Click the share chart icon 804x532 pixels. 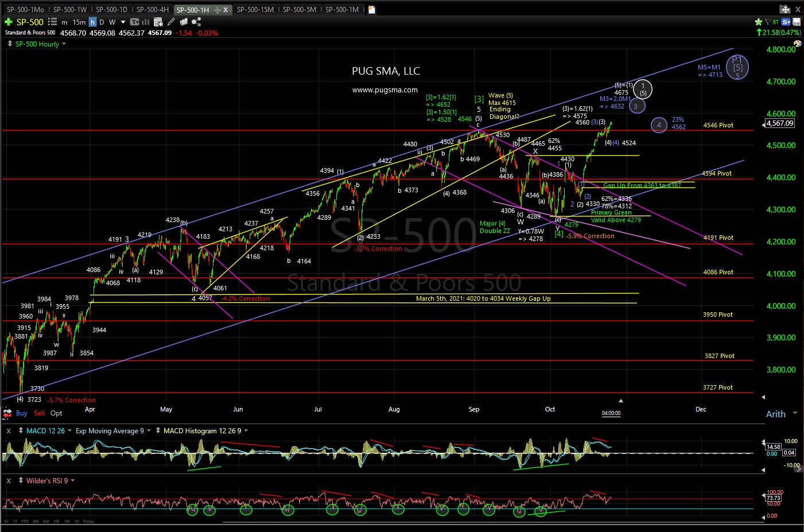pos(196,22)
